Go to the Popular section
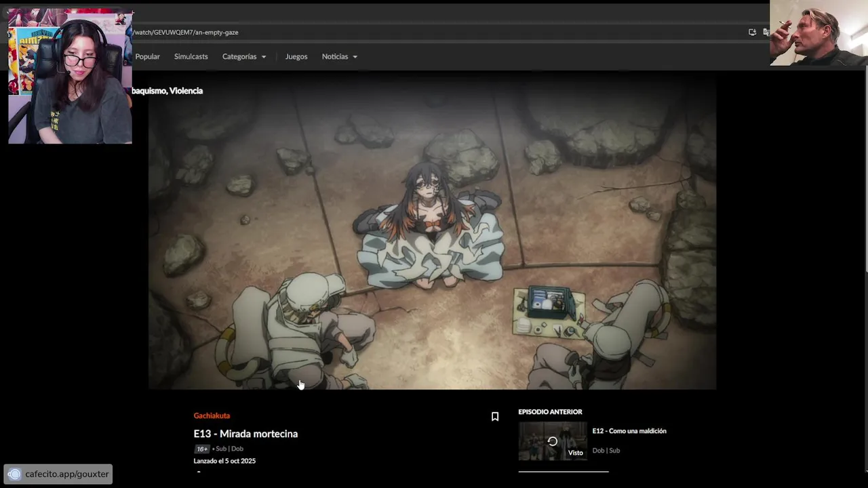Image resolution: width=868 pixels, height=488 pixels. [147, 56]
